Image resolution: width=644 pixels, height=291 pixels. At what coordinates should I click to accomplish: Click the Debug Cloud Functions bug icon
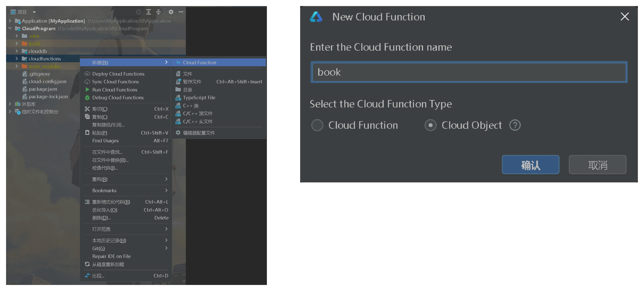[x=87, y=97]
